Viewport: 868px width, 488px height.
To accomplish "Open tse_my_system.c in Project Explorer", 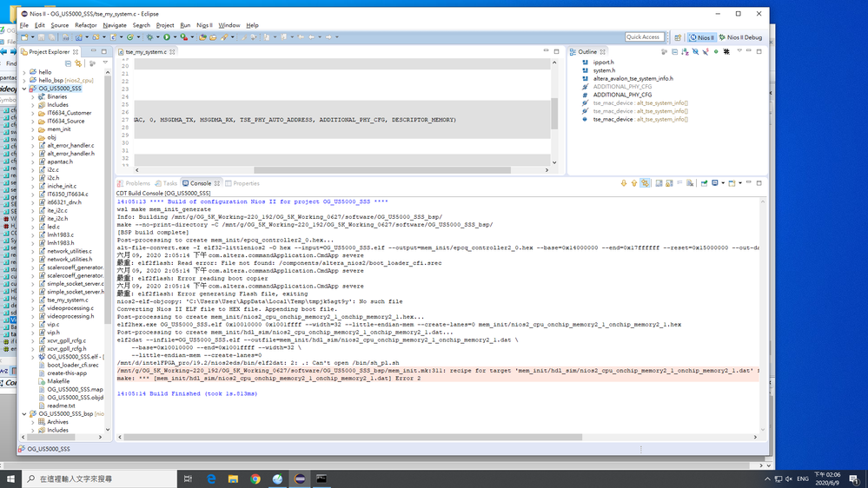I will [67, 300].
